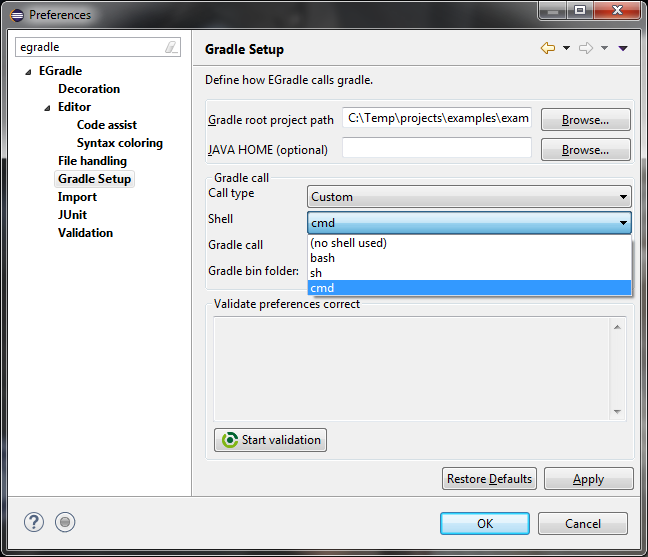648x557 pixels.
Task: Select Gradle Setup in the tree
Action: point(94,179)
